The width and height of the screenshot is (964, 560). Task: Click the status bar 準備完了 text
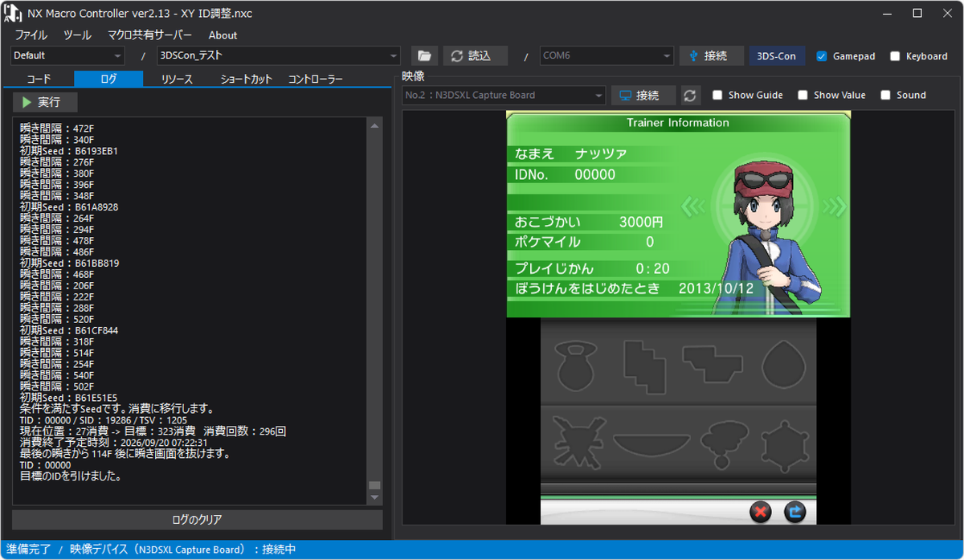[29, 550]
